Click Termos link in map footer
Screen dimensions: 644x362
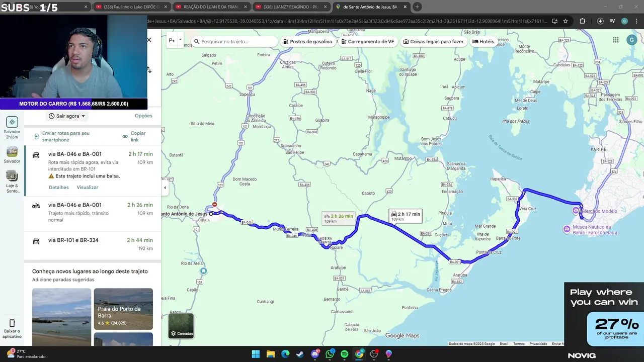[519, 344]
